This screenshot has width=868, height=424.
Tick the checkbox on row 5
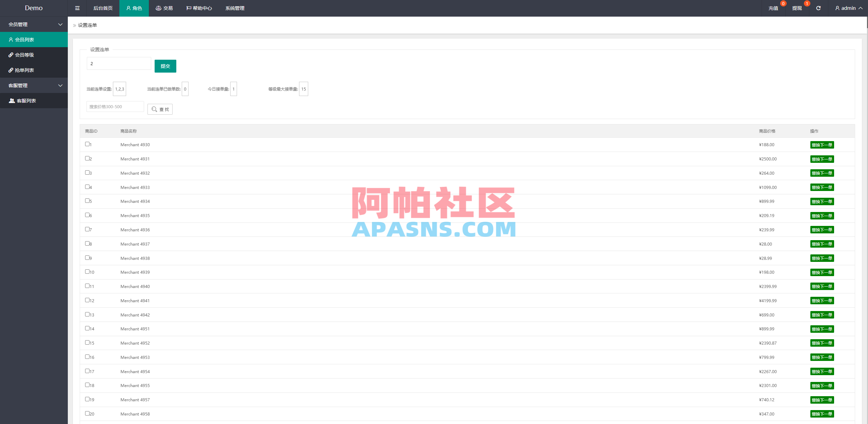point(87,200)
